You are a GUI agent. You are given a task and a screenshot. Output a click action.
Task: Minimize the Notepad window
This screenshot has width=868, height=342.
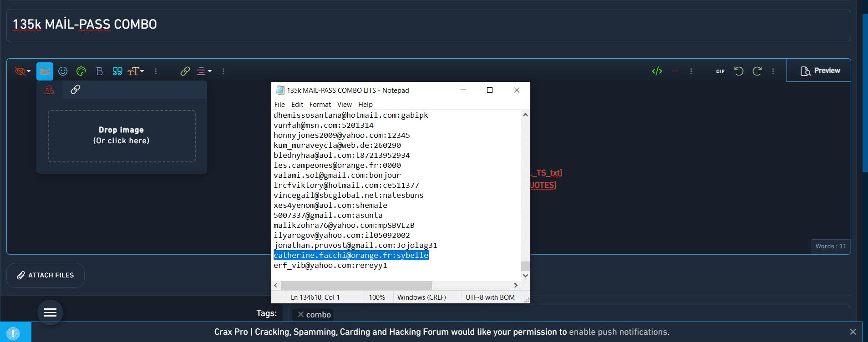point(463,90)
